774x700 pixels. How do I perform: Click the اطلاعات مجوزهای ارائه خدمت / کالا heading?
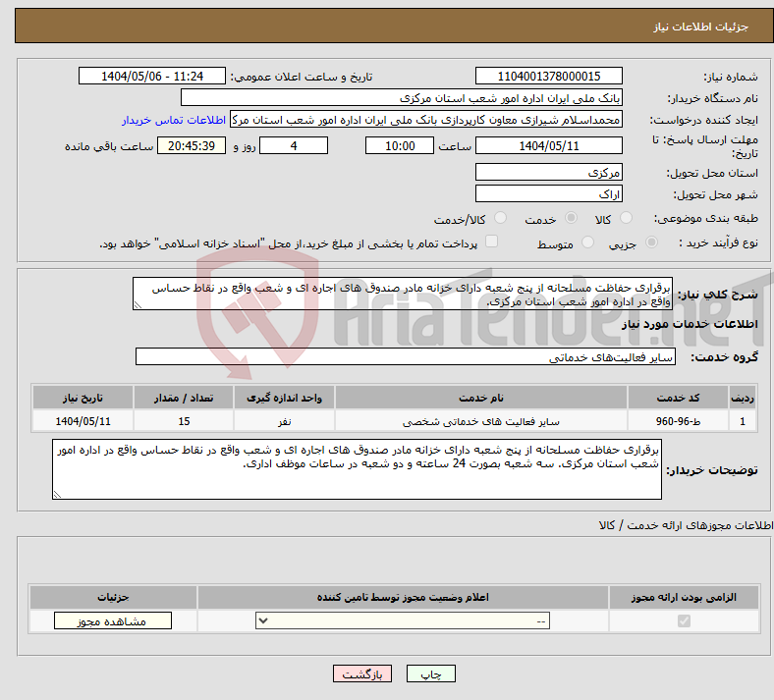[686, 525]
